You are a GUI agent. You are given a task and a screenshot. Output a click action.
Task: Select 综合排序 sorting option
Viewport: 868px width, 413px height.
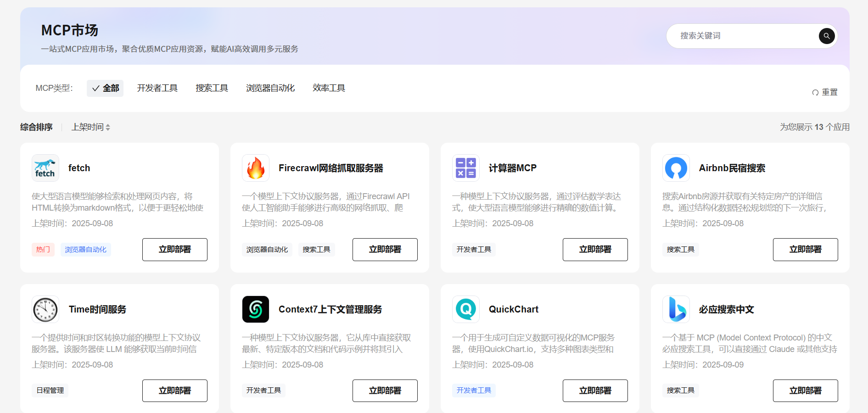pos(36,127)
